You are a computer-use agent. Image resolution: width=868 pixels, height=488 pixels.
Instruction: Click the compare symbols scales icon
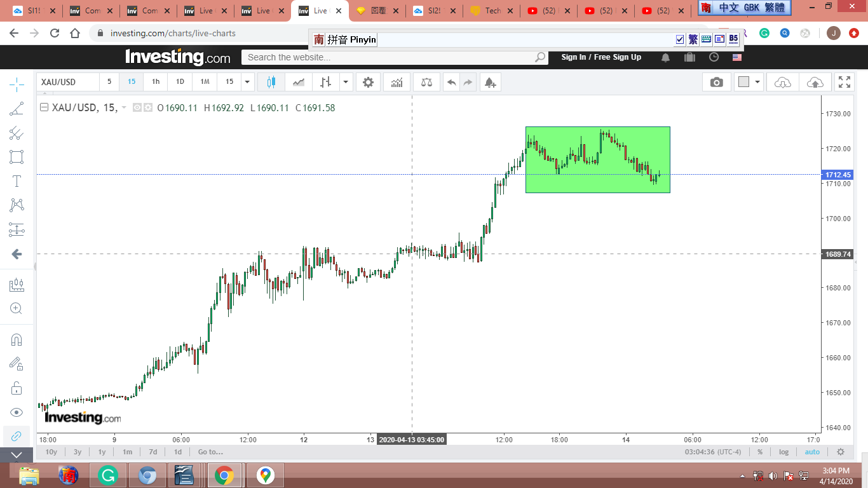tap(426, 82)
